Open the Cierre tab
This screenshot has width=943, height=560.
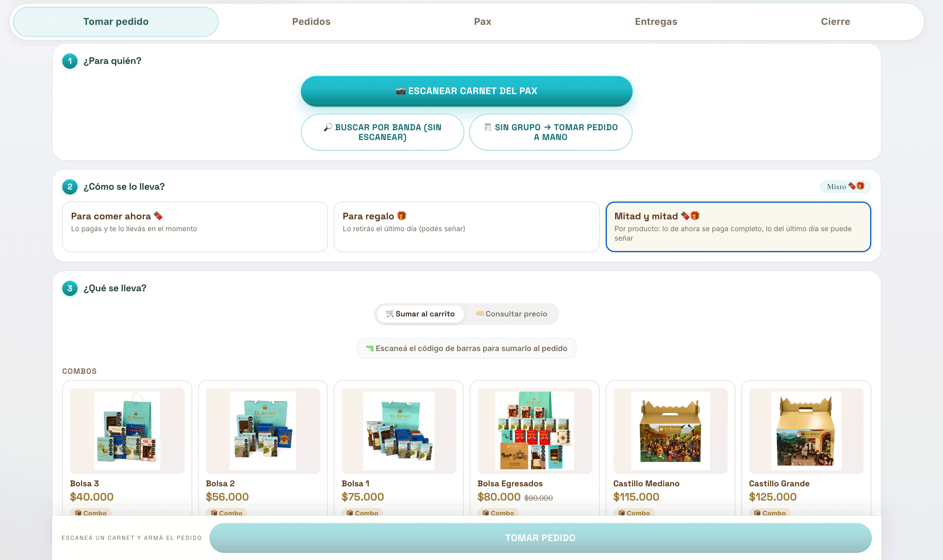pos(835,22)
